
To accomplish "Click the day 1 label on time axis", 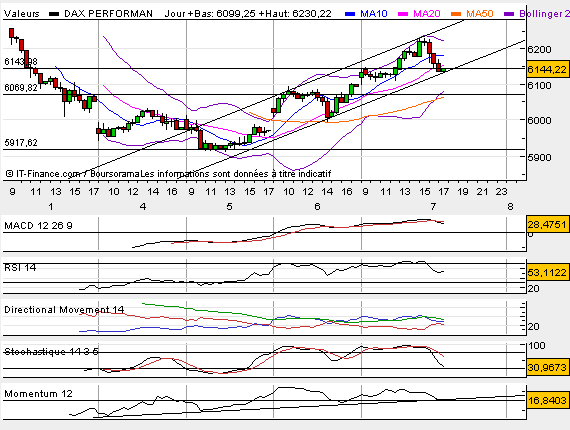I will [x=51, y=207].
